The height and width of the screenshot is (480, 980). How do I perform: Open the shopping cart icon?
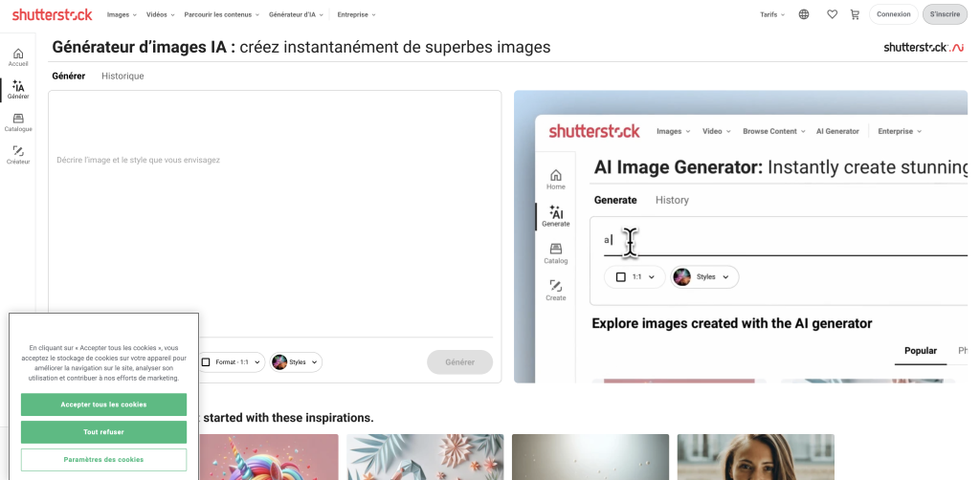click(855, 14)
